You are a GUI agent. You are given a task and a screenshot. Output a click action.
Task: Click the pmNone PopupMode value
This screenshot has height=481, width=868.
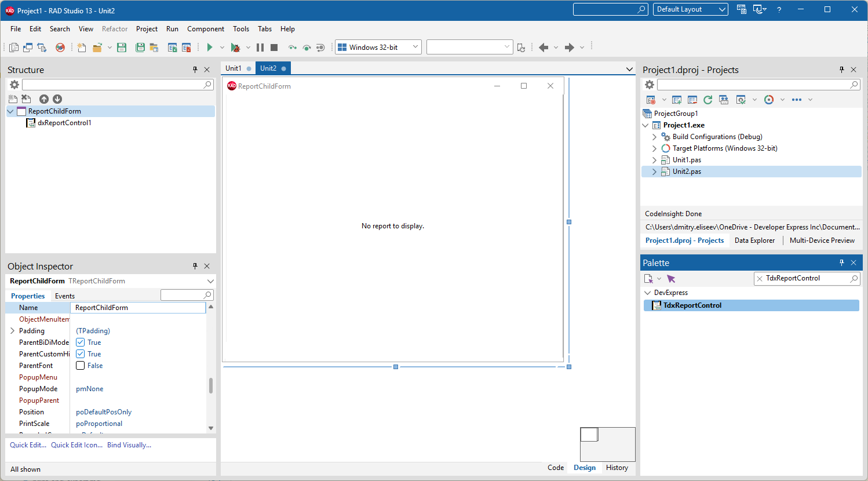pos(90,389)
